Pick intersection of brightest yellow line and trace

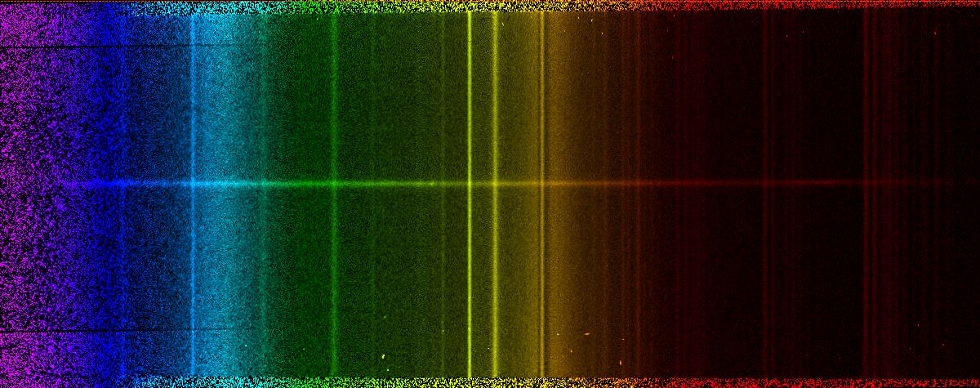coord(470,184)
